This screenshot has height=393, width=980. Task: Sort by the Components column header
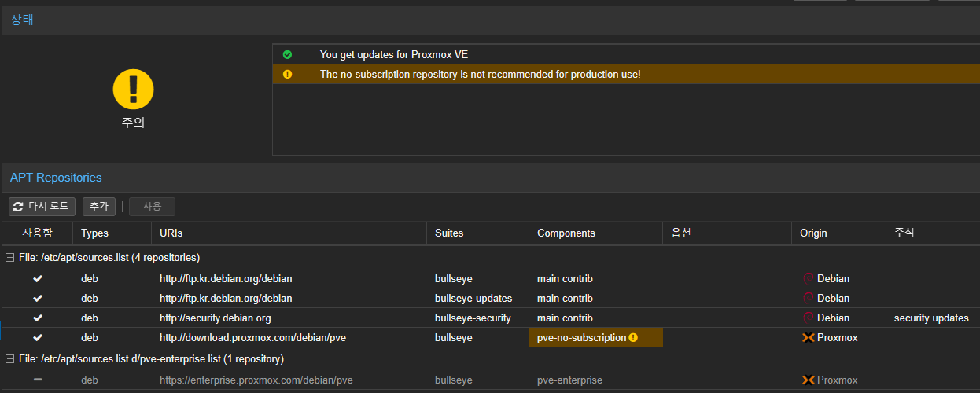[595, 233]
